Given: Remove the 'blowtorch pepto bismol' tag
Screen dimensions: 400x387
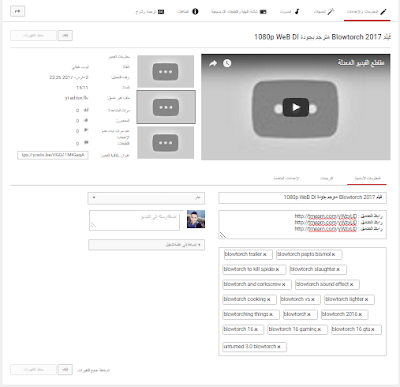Looking at the screenshot, I should (333, 255).
